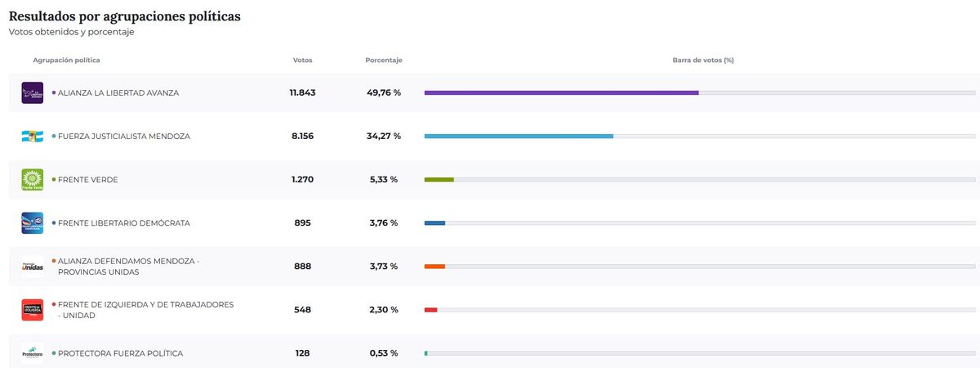Click the 3,73 % percentage value

pyautogui.click(x=383, y=267)
